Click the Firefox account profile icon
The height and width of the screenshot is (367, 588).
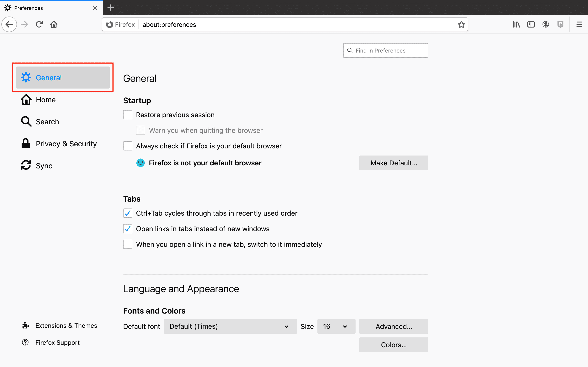tap(546, 24)
